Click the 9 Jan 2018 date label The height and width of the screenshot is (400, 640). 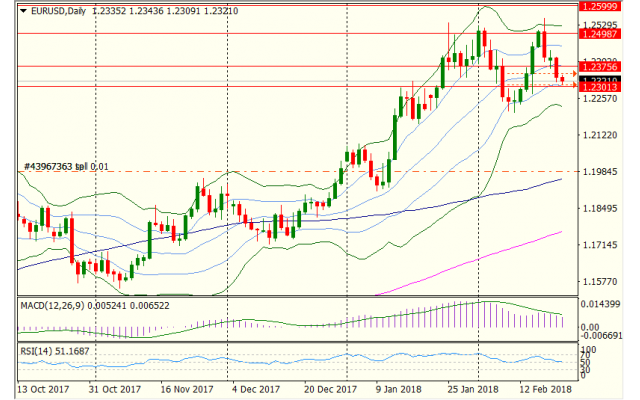[400, 389]
